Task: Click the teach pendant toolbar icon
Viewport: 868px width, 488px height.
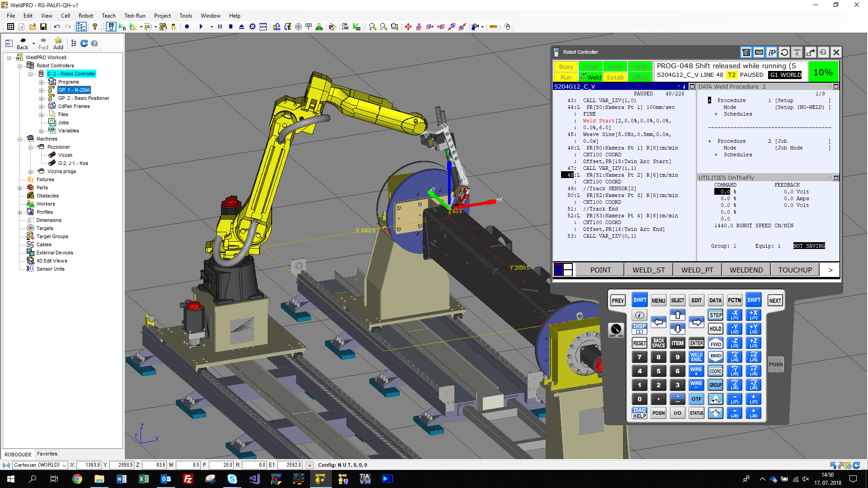Action: [x=111, y=27]
